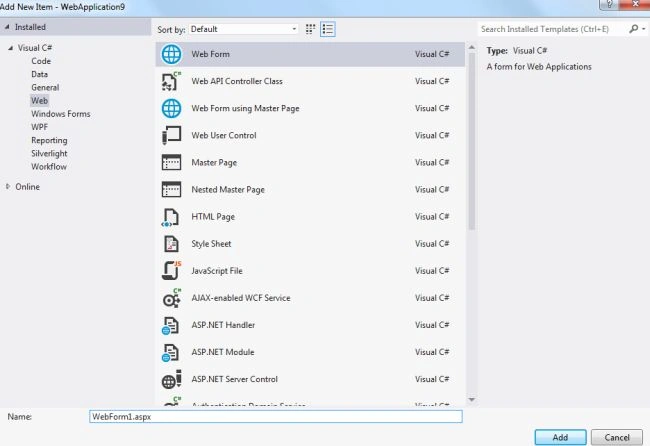This screenshot has width=650, height=446.
Task: Click the AJAX-enabled WCF Service icon
Action: [x=171, y=298]
